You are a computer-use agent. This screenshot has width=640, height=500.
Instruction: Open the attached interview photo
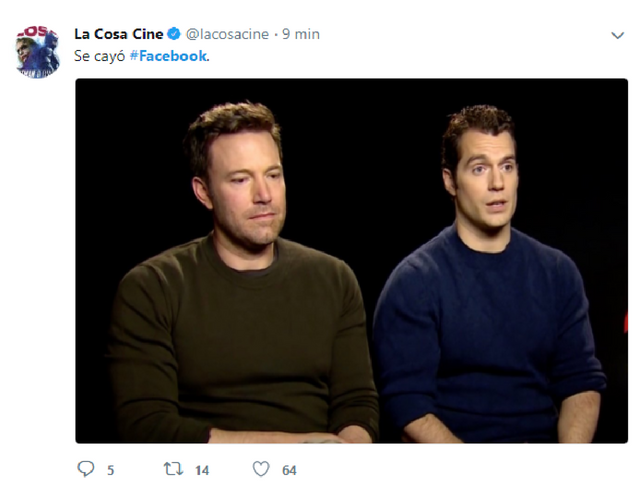coord(351,260)
